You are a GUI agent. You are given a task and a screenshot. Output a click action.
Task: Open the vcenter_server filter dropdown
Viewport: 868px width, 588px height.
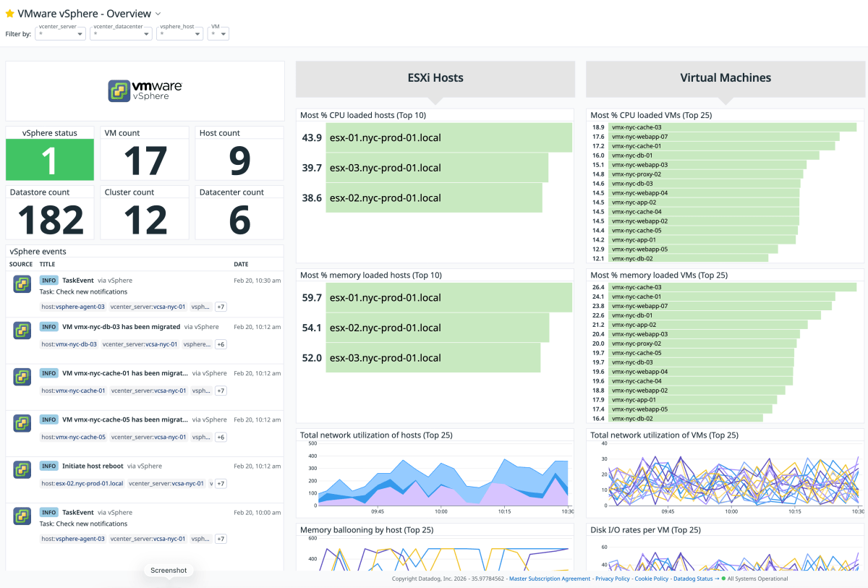[60, 33]
